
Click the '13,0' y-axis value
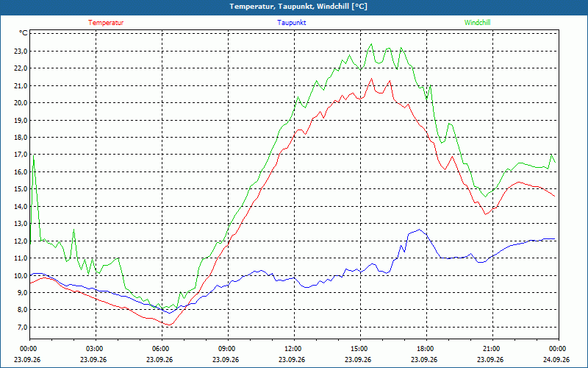[x=21, y=224]
